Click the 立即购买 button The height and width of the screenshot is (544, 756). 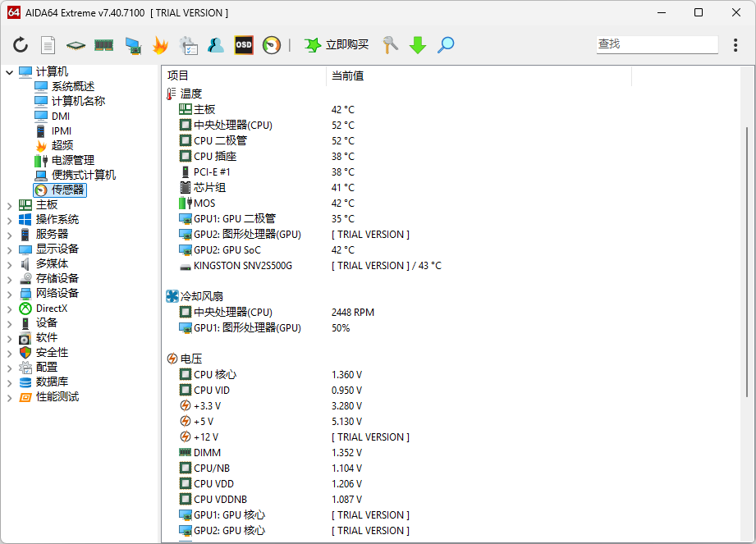point(332,45)
